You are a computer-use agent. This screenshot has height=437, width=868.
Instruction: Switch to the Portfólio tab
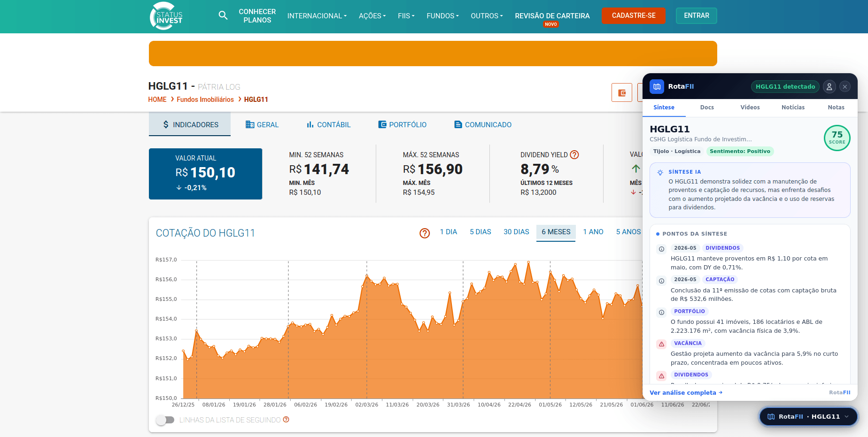(x=403, y=124)
